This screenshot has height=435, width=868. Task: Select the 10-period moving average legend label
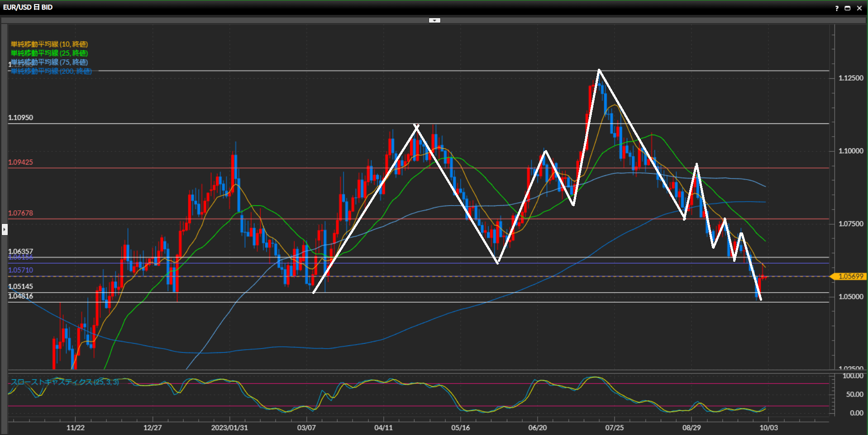(x=49, y=44)
